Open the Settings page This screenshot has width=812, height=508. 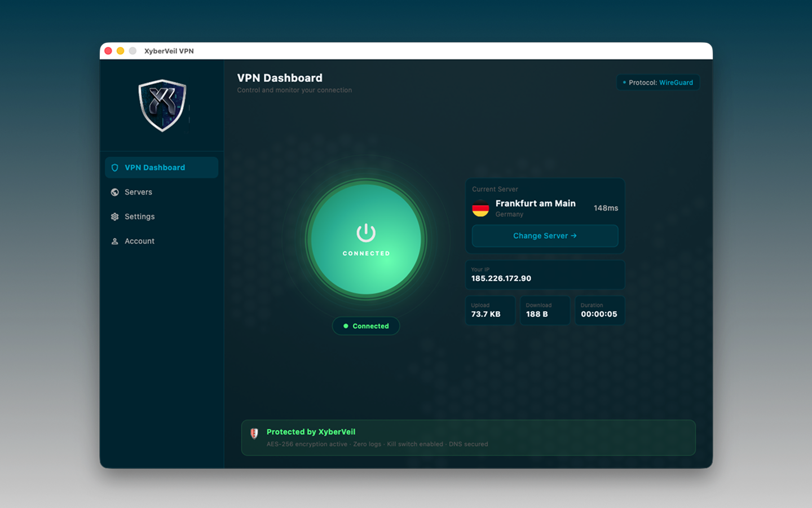[x=161, y=217]
